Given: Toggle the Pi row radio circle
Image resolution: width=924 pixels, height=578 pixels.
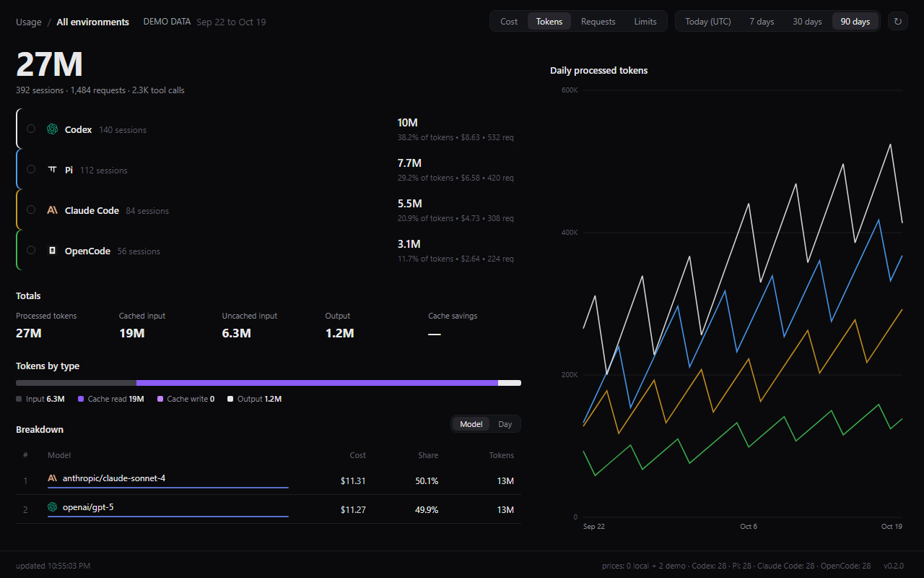Looking at the screenshot, I should point(31,170).
